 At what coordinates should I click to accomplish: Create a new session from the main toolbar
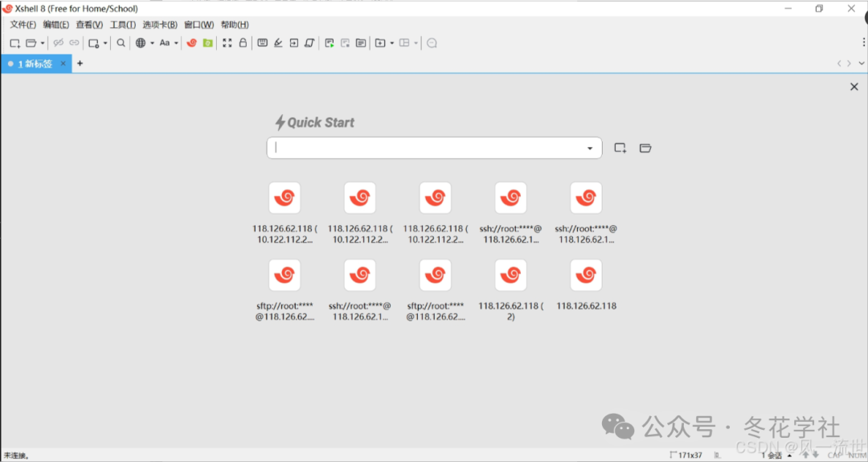click(15, 43)
